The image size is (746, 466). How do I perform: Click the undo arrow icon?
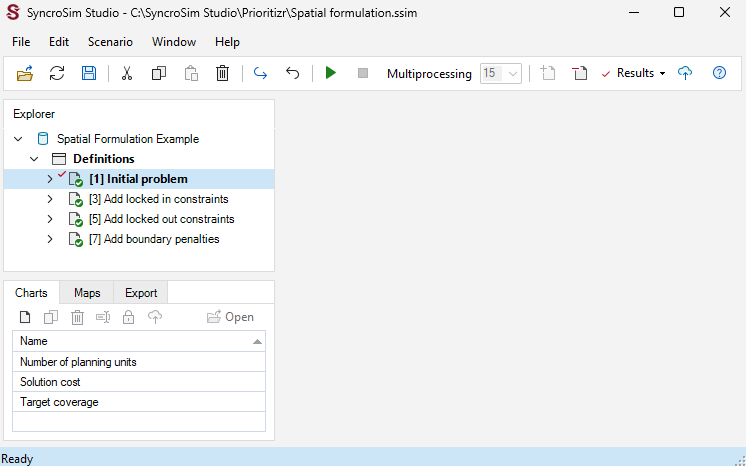point(292,73)
